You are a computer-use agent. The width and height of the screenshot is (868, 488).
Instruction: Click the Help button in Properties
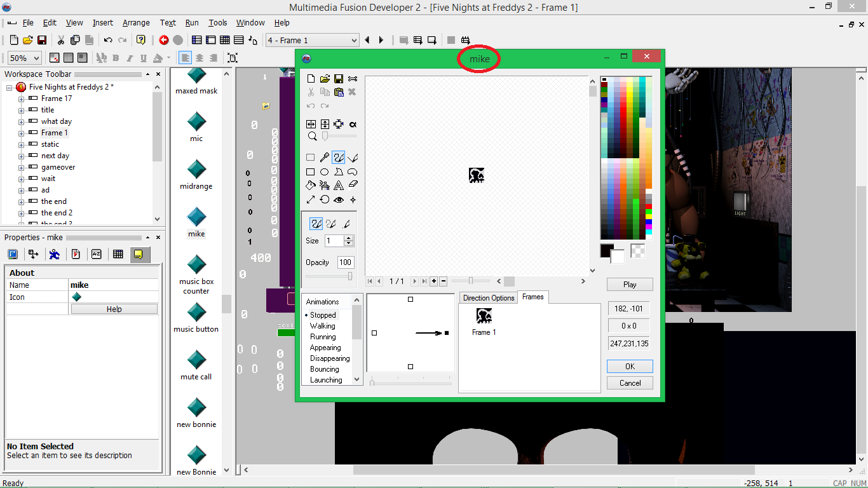[114, 309]
